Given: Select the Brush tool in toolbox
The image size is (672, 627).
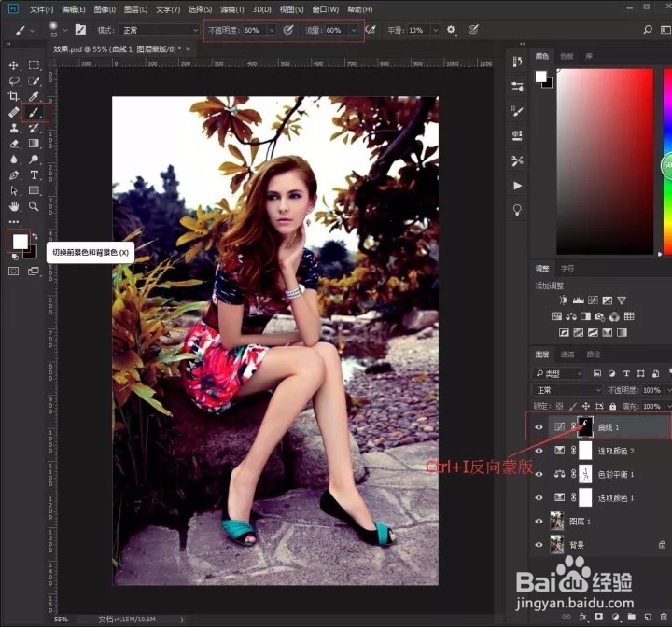Looking at the screenshot, I should pyautogui.click(x=34, y=112).
